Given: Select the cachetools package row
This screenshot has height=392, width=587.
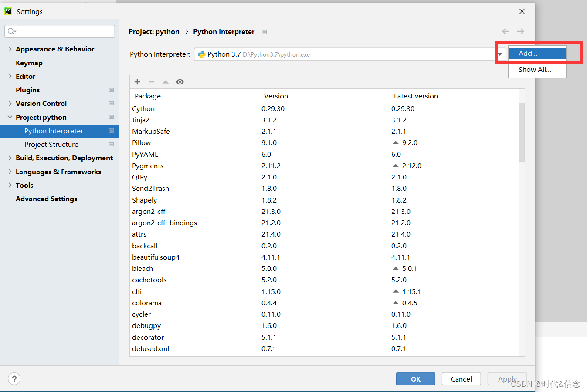Looking at the screenshot, I should point(325,280).
